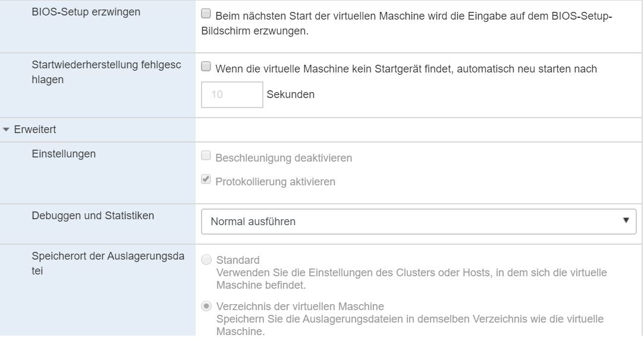Toggle automatic restart when no boot device found
Screen dimensions: 644x341
[x=206, y=68]
